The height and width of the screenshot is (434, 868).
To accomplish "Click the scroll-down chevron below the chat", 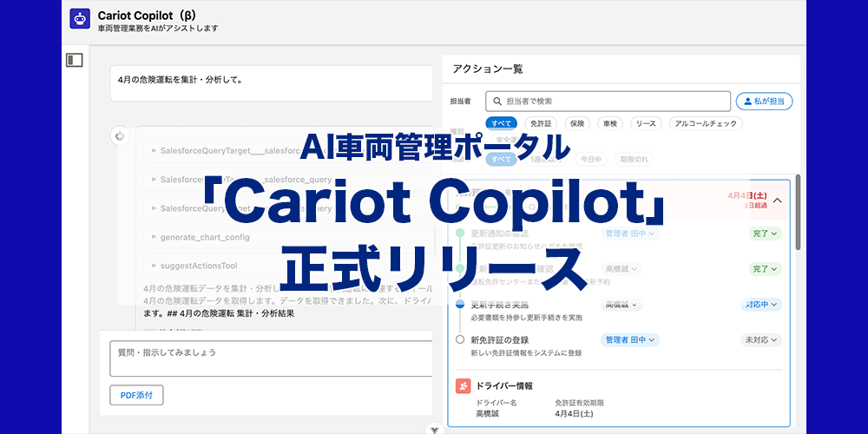I will point(435,430).
